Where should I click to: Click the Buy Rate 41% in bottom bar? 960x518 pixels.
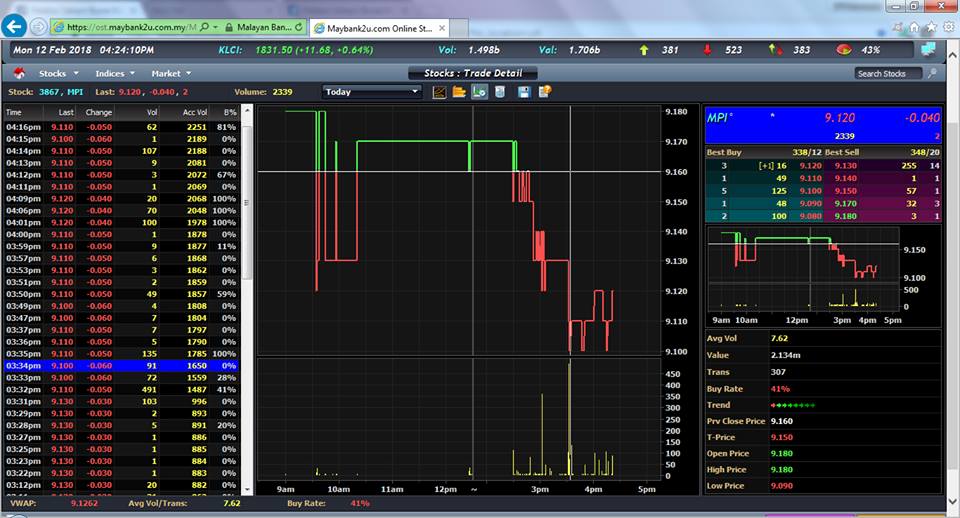pos(360,503)
